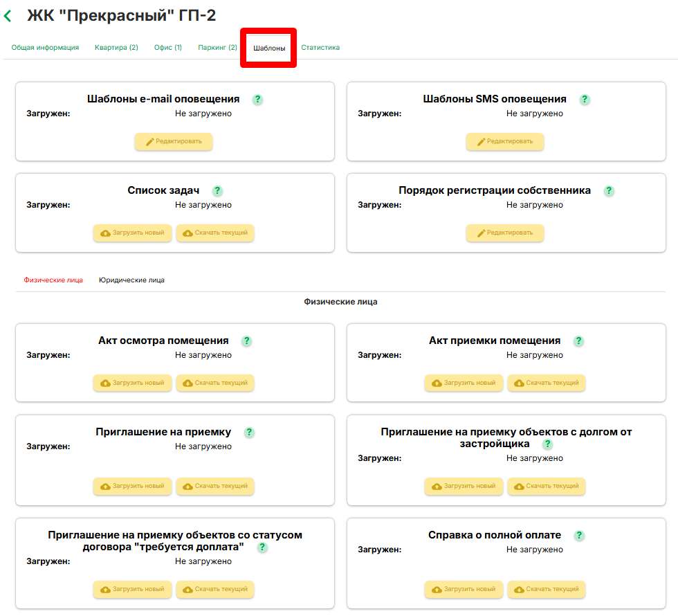The width and height of the screenshot is (678, 616).
Task: Show help for Приглашение на приемку
Action: (x=249, y=433)
